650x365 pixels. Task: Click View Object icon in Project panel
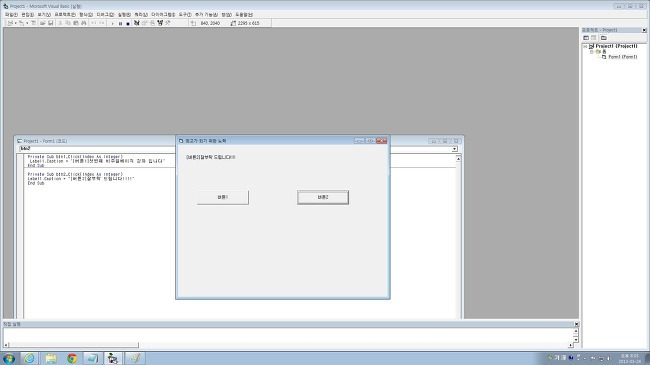click(x=594, y=38)
